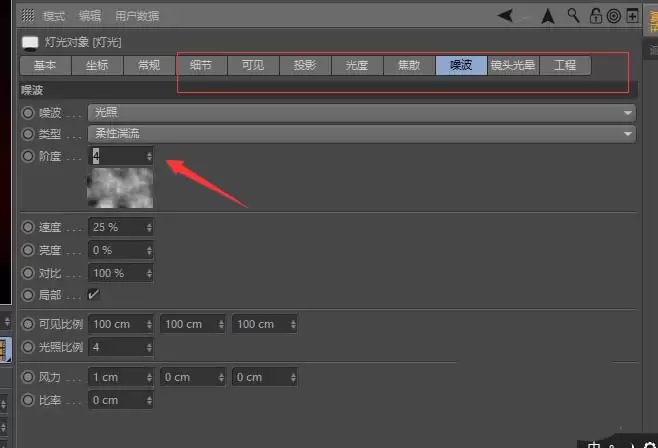Click the new attribute manager plus icon
The image size is (658, 448).
631,16
